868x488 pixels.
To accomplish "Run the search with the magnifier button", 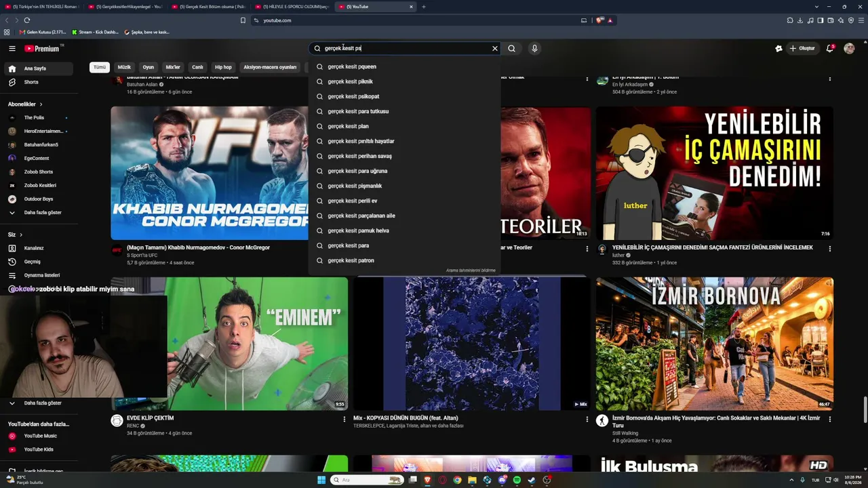I will click(x=512, y=49).
